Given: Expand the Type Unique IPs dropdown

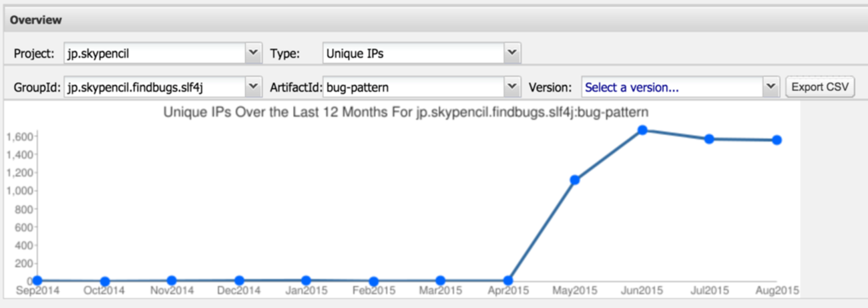Looking at the screenshot, I should pos(512,53).
